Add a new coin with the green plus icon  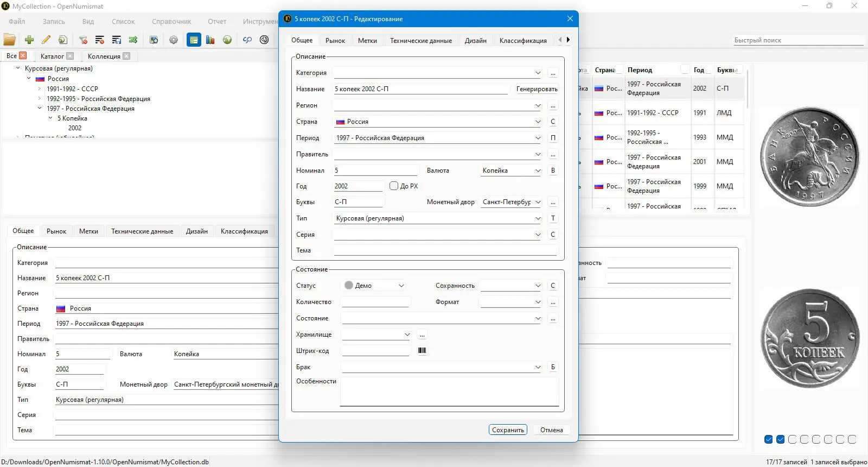click(29, 40)
